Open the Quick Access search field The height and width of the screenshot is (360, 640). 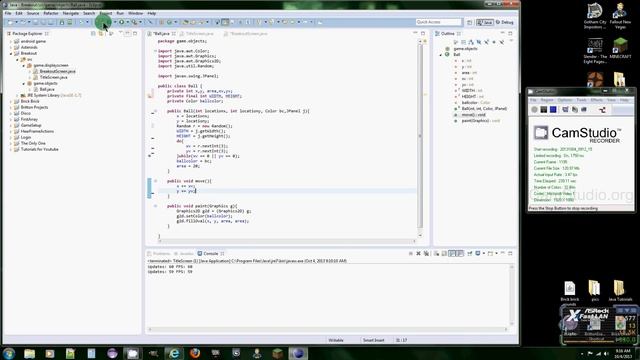click(x=438, y=22)
